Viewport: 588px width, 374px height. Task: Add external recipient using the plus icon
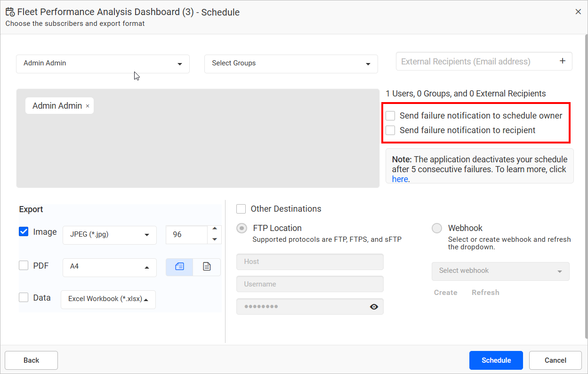pyautogui.click(x=563, y=61)
